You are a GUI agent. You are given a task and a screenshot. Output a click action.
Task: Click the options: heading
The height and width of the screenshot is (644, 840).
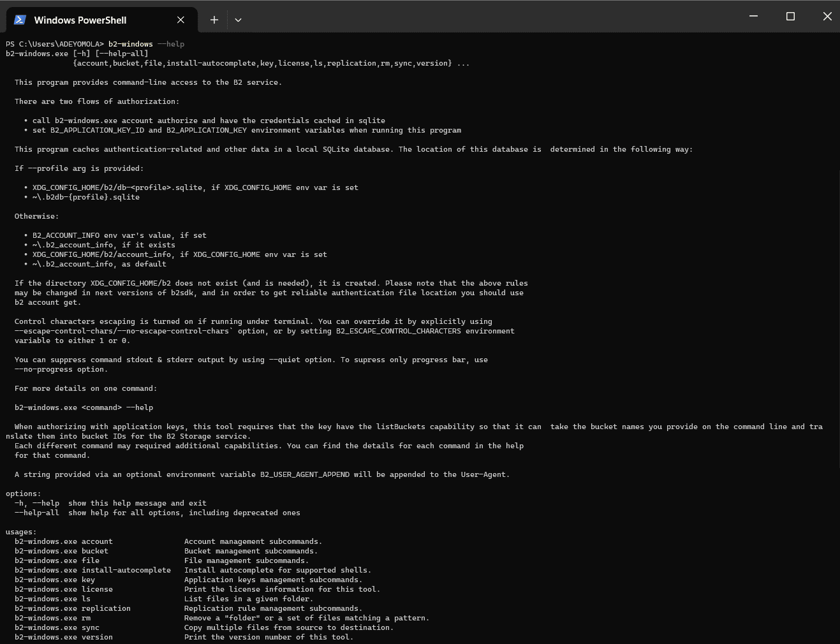pyautogui.click(x=23, y=494)
